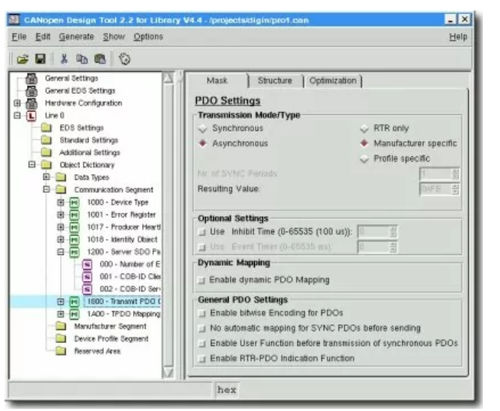Collapse the 1200 - Server SDO entry
The image size is (500, 411).
tap(60, 252)
